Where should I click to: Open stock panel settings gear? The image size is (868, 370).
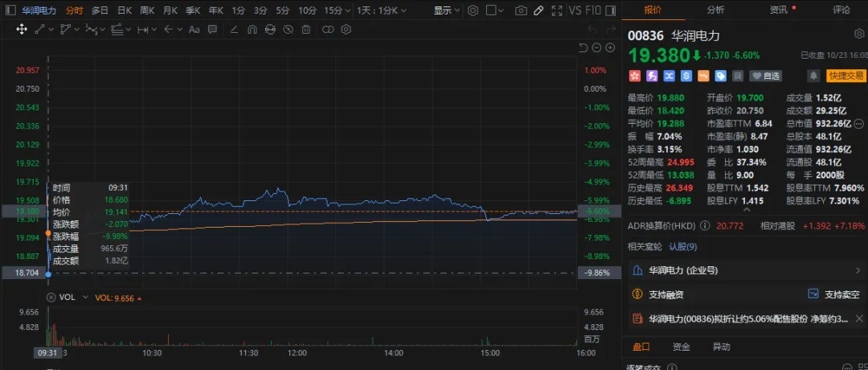tap(858, 35)
